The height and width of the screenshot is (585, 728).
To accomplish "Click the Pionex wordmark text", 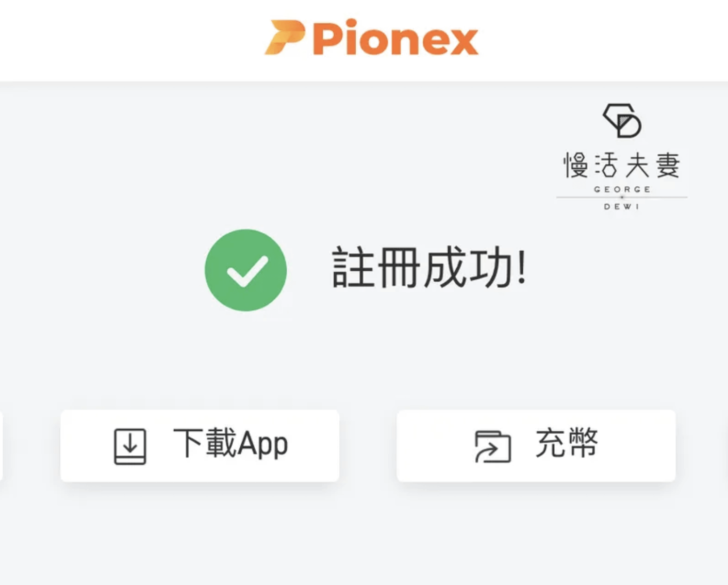I will [x=395, y=37].
